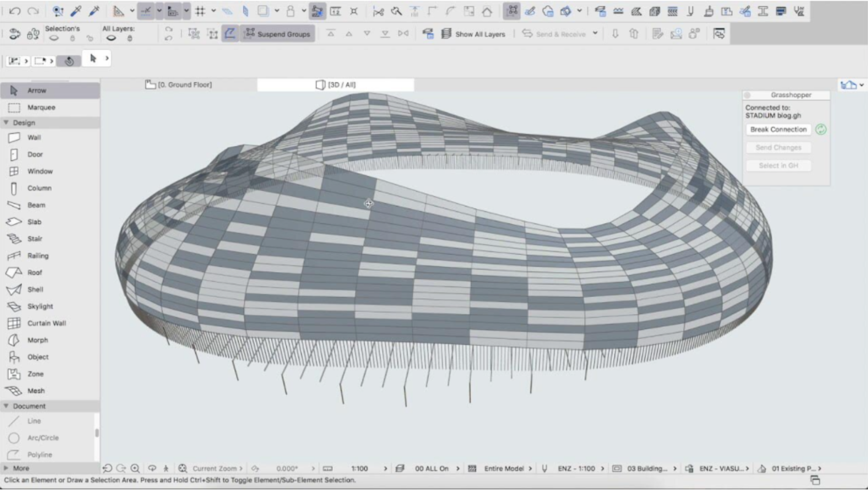
Task: Choose the Shell tool
Action: [x=35, y=289]
